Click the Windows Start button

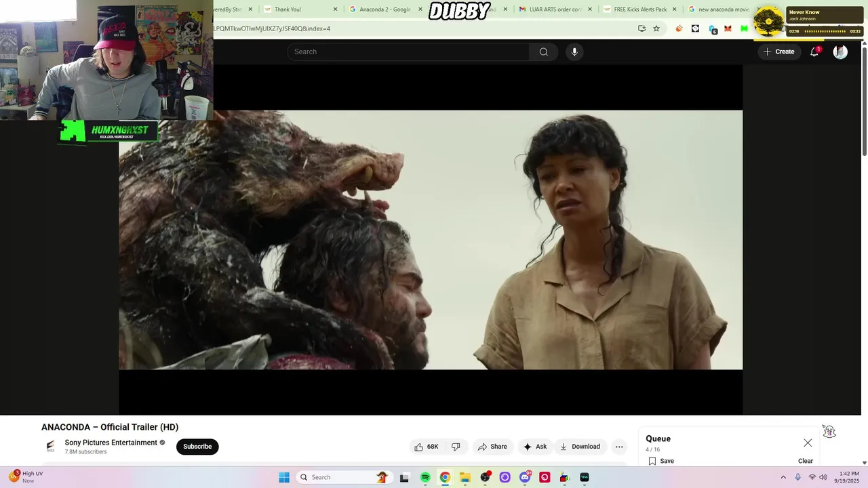[284, 477]
